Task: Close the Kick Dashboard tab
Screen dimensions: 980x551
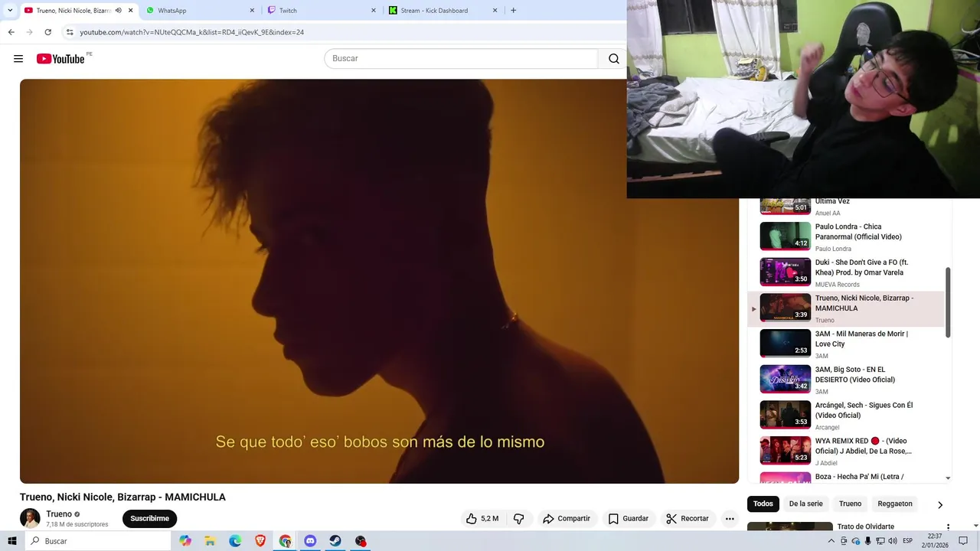Action: [x=495, y=11]
